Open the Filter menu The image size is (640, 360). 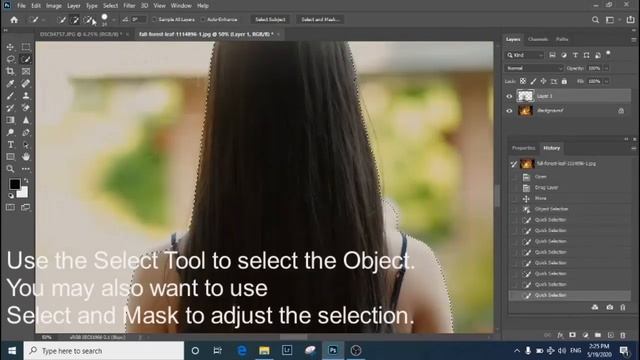[129, 6]
